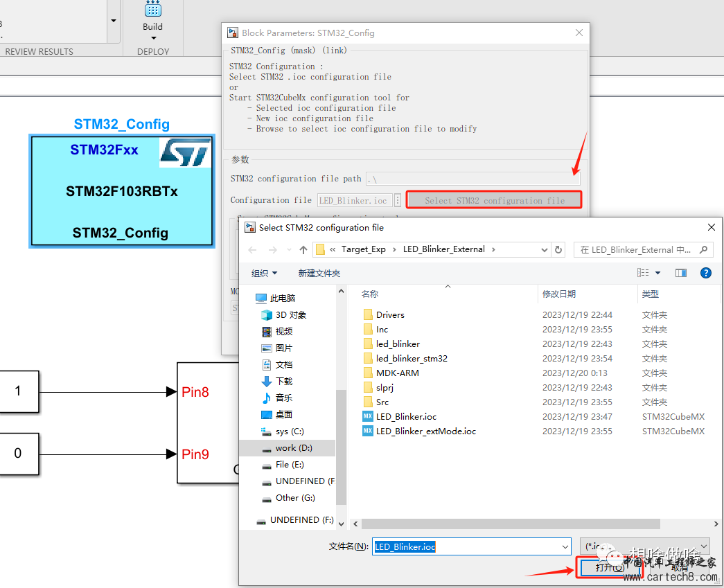724x588 pixels.
Task: Close the Select STM32 configuration file dialog
Action: 711,227
